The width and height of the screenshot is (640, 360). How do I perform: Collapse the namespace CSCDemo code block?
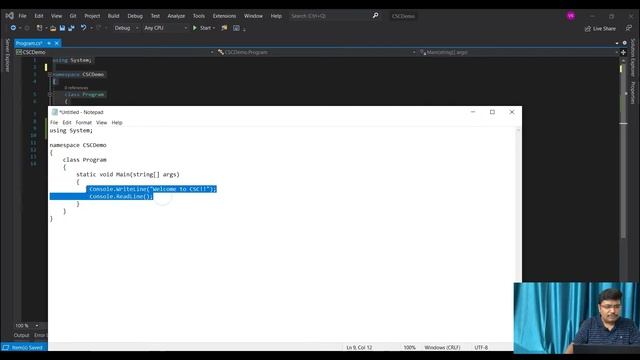(x=50, y=75)
